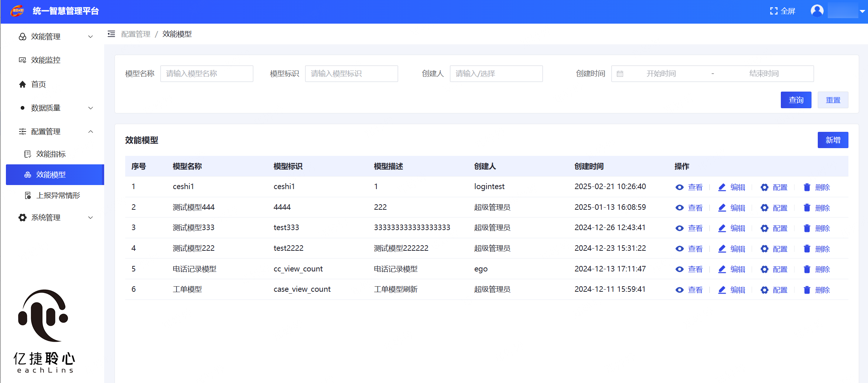Click 删除 link in 测试模型333 row

click(x=822, y=228)
